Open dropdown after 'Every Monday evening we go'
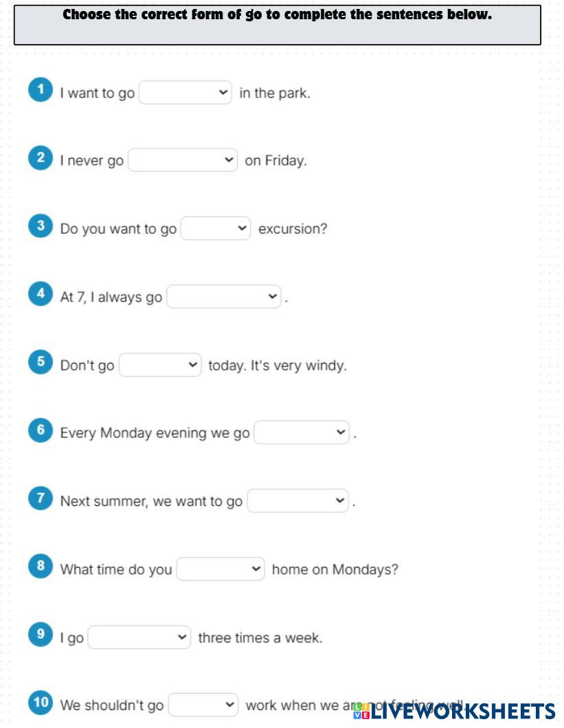The width and height of the screenshot is (564, 728). (x=302, y=432)
